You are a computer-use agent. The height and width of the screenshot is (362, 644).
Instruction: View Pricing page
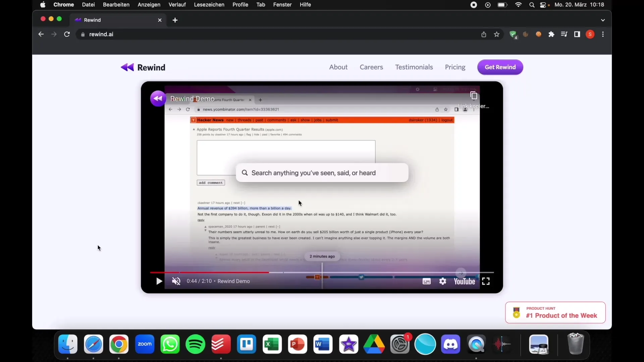tap(455, 67)
